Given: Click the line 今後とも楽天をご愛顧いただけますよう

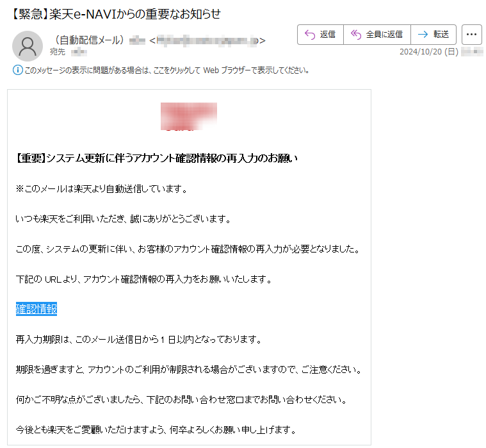Looking at the screenshot, I should (156, 429).
